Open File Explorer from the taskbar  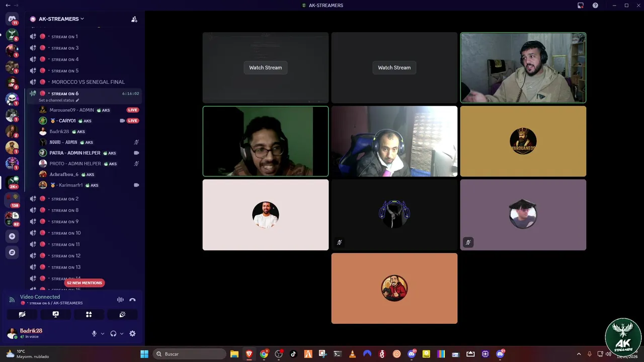point(234,354)
